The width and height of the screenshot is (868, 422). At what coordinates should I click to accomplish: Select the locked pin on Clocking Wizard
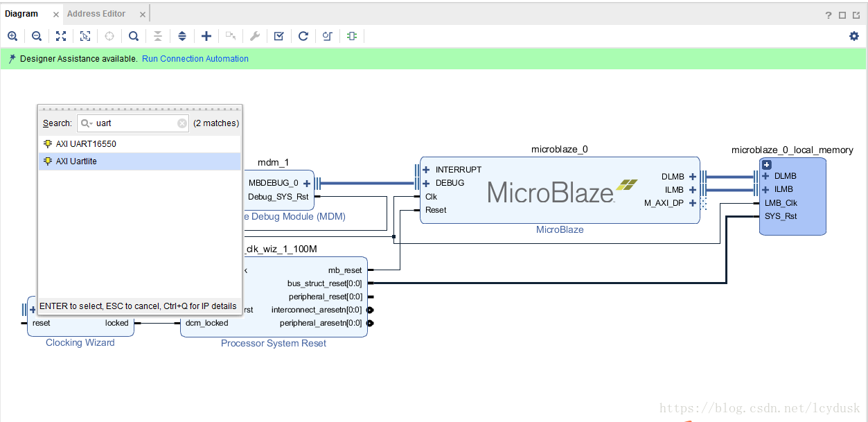117,323
